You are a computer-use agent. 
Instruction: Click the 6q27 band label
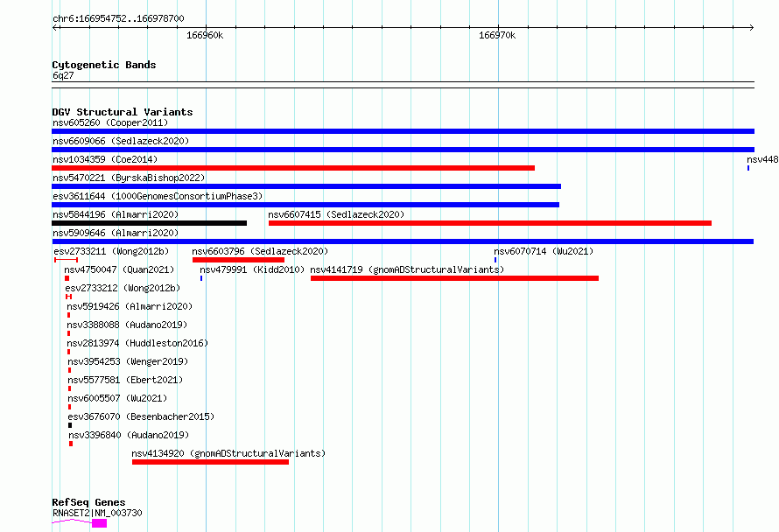point(63,75)
